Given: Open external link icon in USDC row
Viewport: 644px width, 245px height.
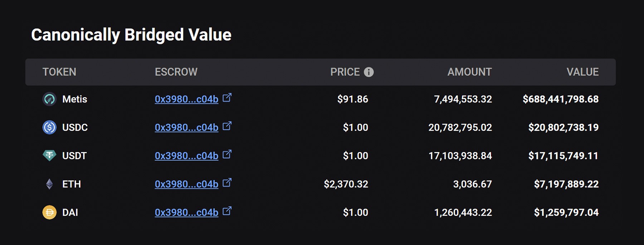Looking at the screenshot, I should (227, 126).
